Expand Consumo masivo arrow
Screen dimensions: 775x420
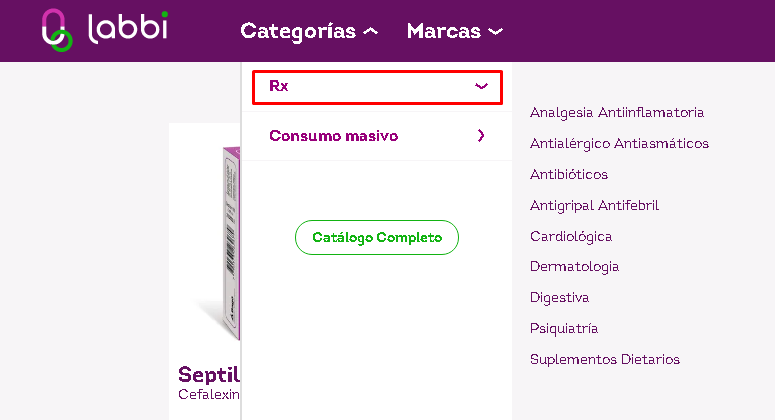481,136
